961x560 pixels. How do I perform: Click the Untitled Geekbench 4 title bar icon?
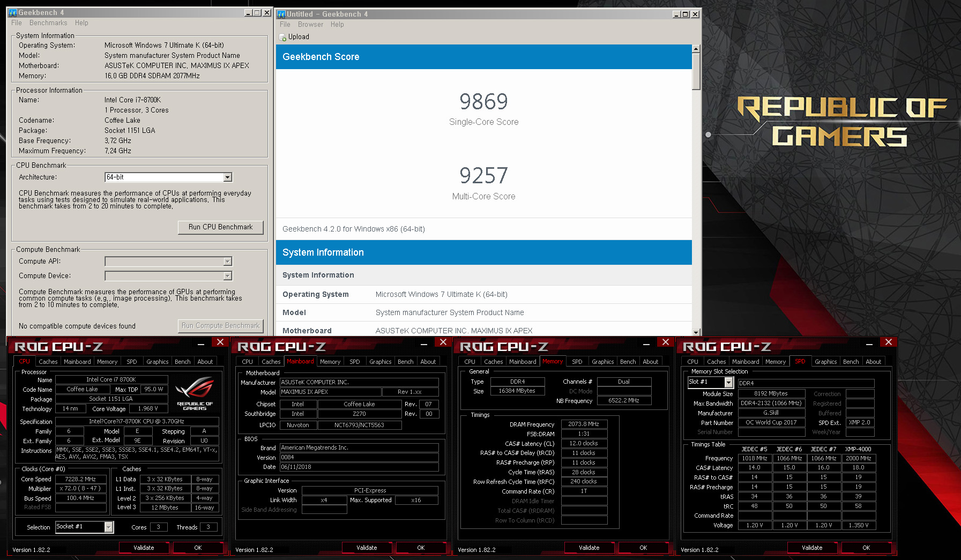(x=281, y=14)
